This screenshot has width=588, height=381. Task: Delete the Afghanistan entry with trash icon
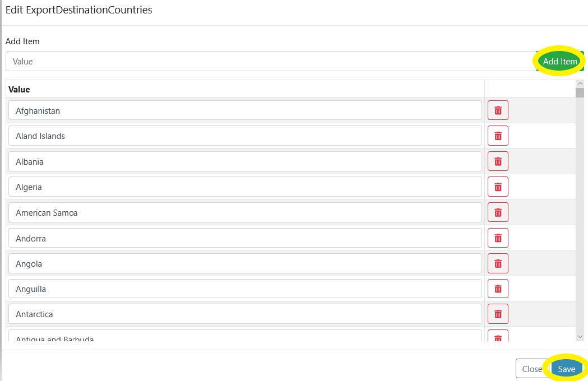pos(498,110)
